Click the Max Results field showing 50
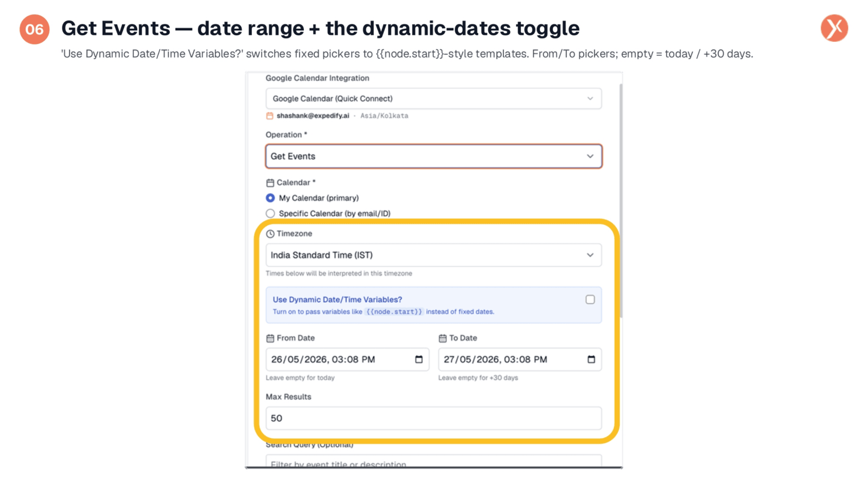 coord(433,418)
